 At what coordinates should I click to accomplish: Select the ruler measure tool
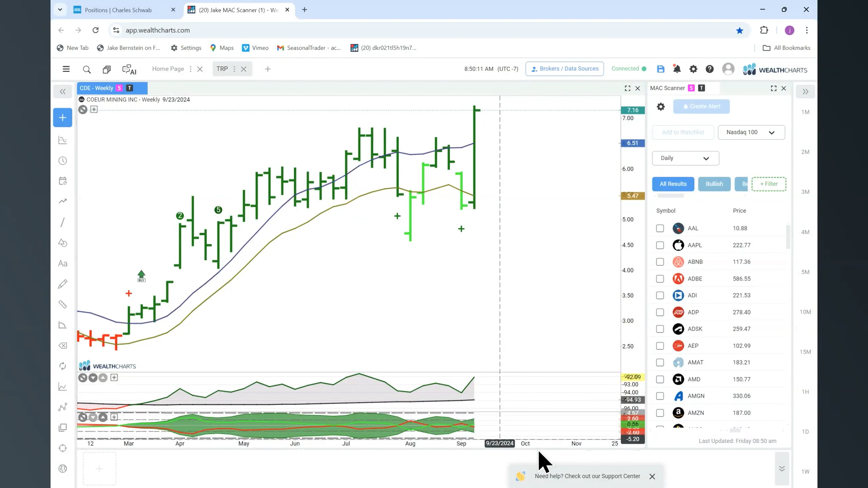(x=63, y=305)
